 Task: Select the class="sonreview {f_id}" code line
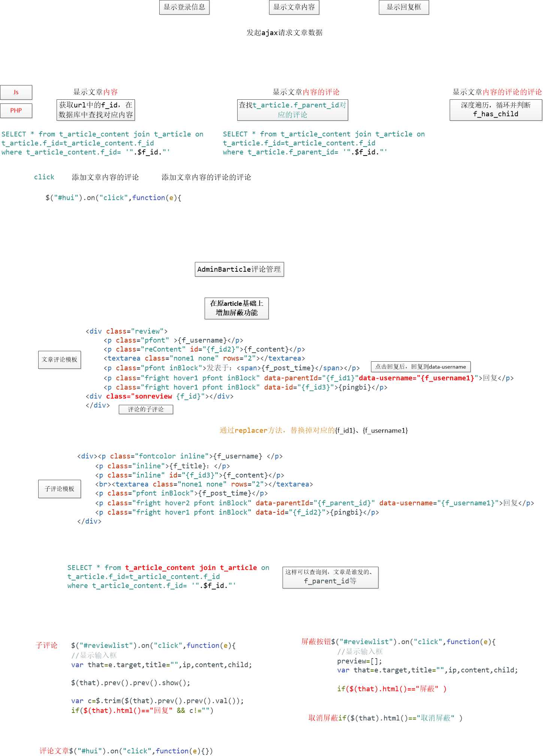pos(160,396)
